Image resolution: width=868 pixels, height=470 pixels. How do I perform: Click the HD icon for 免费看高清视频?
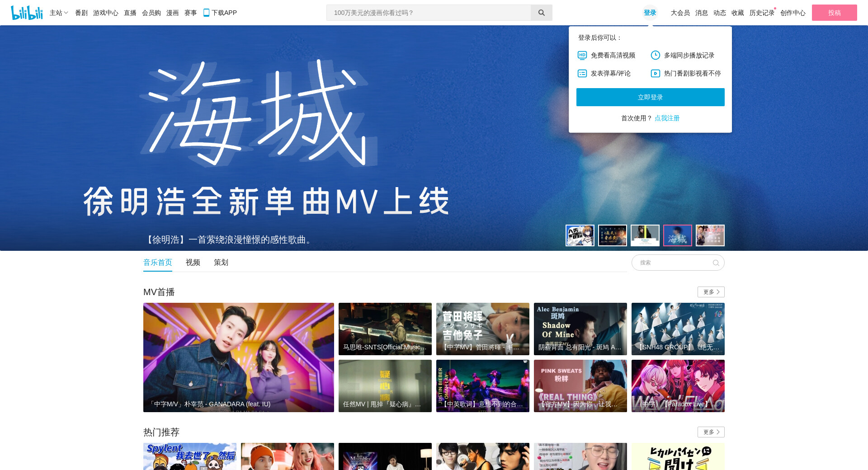tap(582, 55)
